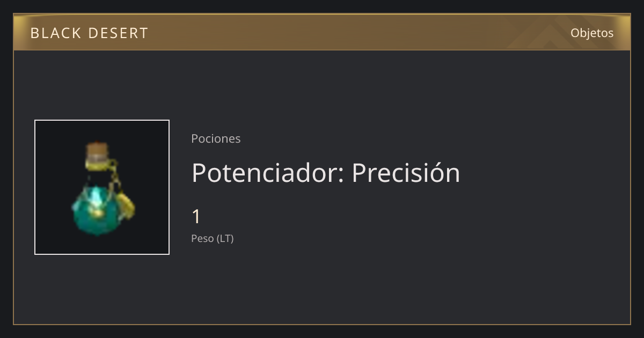
Task: Open the Objetos section link
Action: point(592,33)
